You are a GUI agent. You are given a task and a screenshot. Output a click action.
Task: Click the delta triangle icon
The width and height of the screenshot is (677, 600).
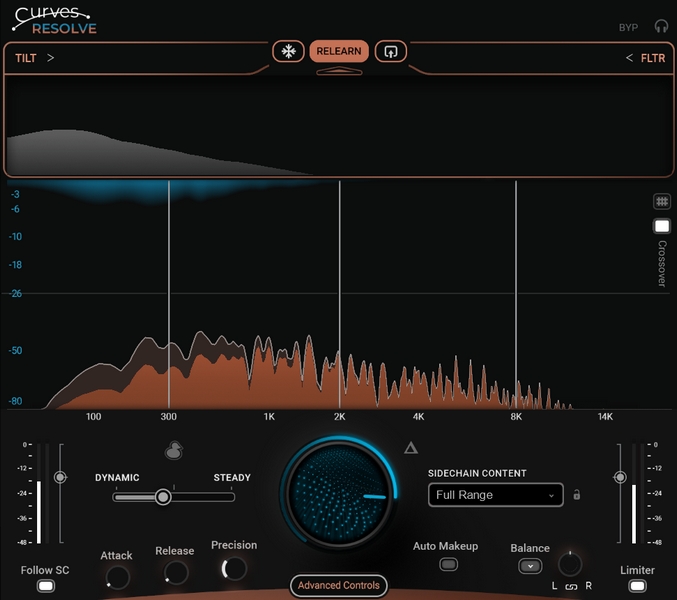click(x=410, y=447)
